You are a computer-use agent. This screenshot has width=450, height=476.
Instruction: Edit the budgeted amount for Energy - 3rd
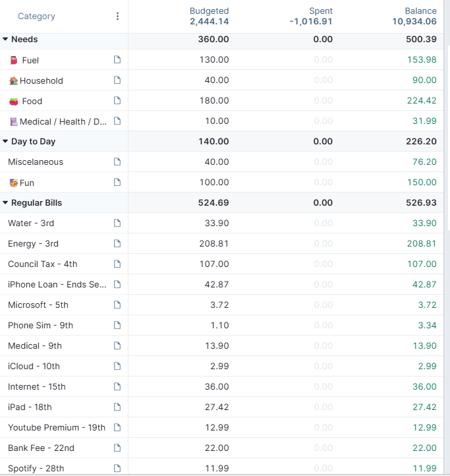click(214, 243)
